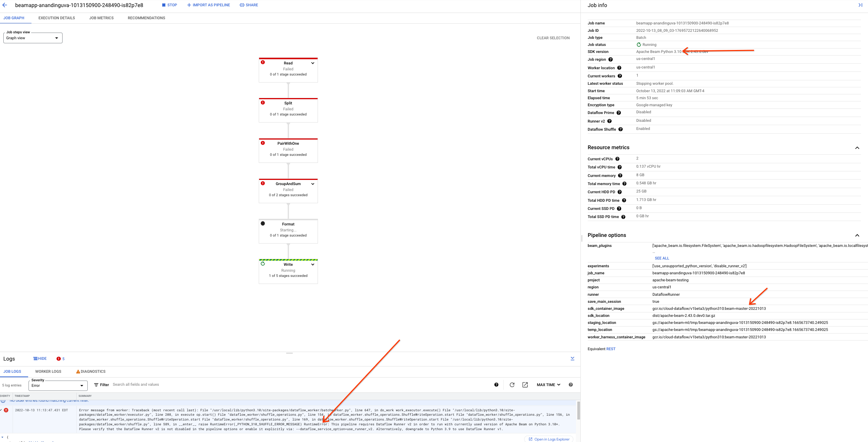
Task: Open logs in new window icon
Action: click(525, 385)
